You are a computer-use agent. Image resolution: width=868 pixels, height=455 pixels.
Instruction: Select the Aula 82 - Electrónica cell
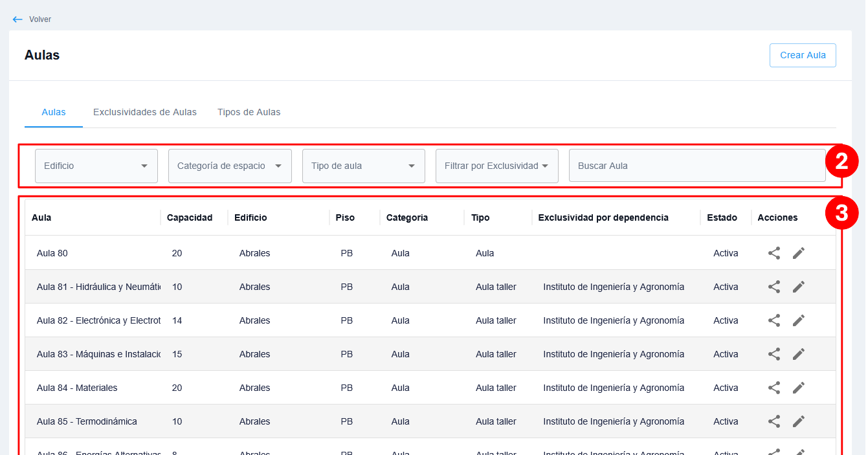[x=98, y=320]
